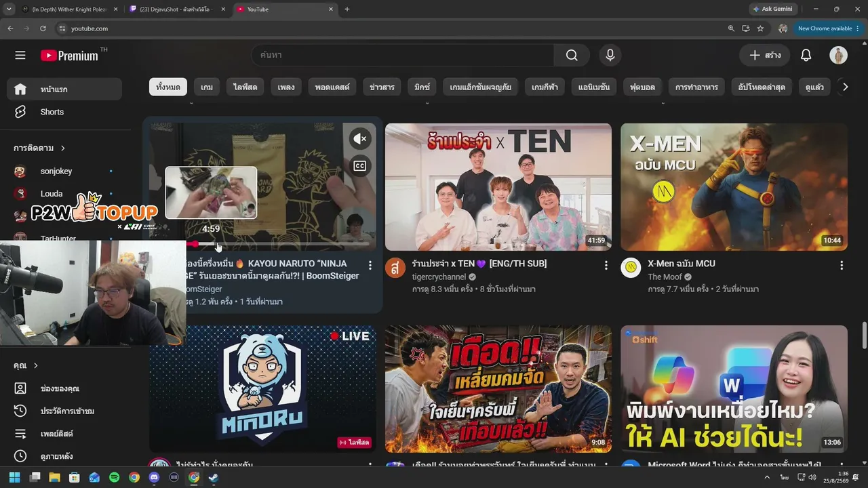
Task: Open Microsoft Store from the taskbar
Action: (x=75, y=477)
